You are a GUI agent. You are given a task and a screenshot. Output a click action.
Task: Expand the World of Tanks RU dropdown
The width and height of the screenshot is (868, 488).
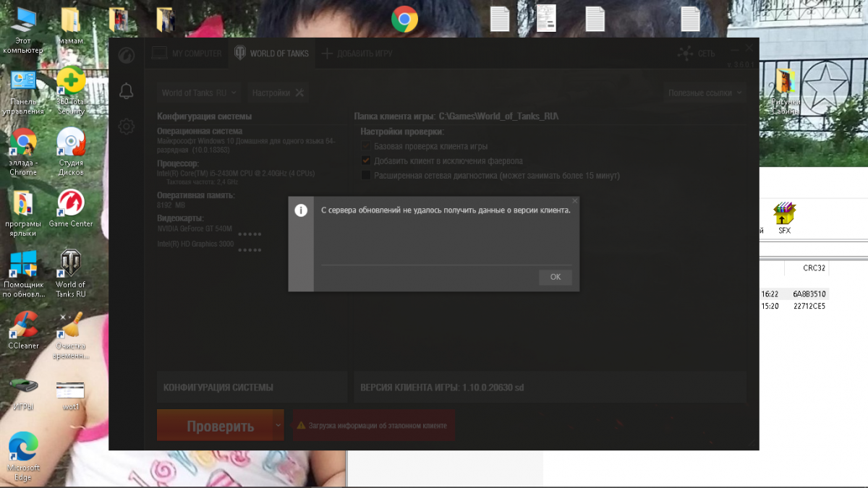[x=199, y=93]
